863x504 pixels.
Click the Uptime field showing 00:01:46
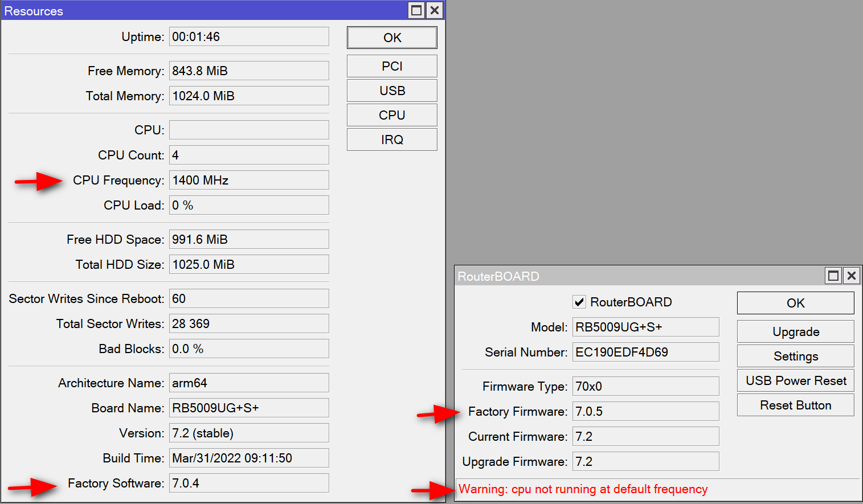pos(249,36)
